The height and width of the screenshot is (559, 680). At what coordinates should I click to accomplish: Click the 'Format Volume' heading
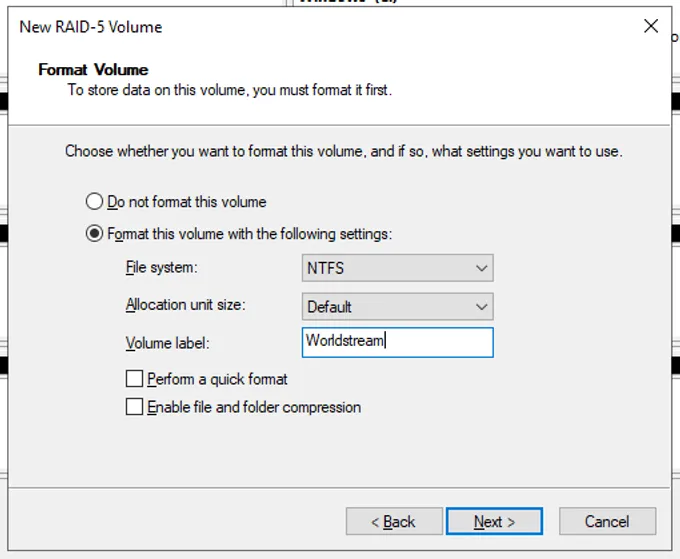pyautogui.click(x=93, y=69)
